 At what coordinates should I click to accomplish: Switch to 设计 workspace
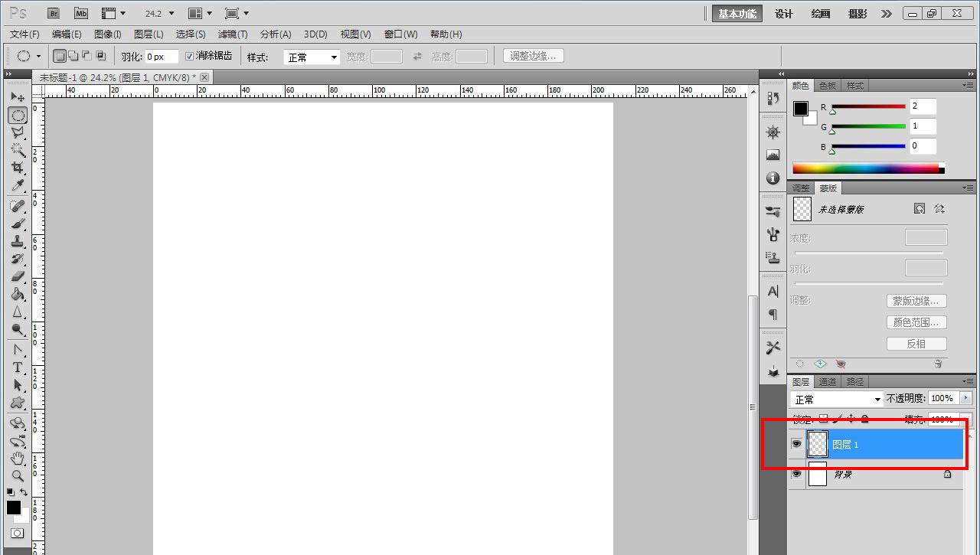coord(784,14)
